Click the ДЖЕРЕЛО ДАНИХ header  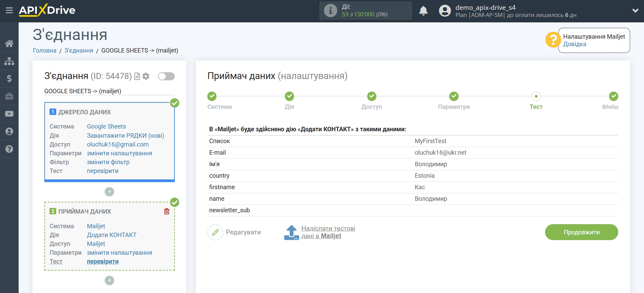tap(84, 112)
